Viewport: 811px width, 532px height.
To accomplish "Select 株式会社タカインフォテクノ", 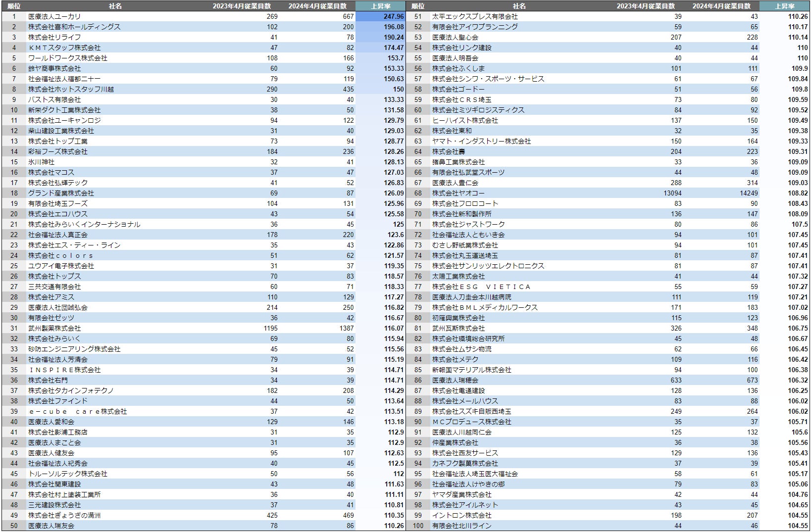I will click(71, 390).
